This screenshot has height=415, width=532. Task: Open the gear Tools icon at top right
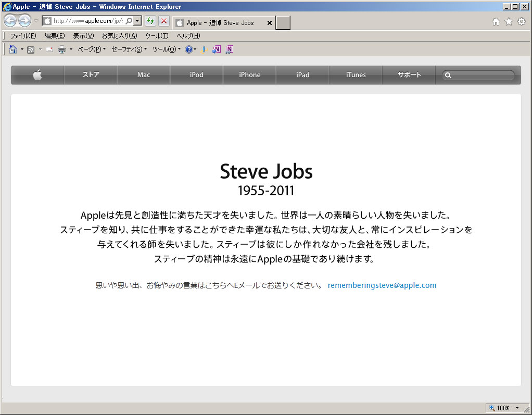pyautogui.click(x=522, y=22)
